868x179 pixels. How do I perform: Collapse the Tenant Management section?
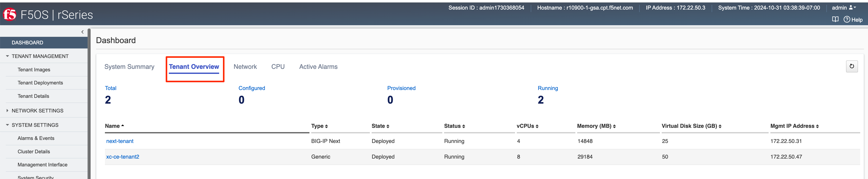click(7, 56)
